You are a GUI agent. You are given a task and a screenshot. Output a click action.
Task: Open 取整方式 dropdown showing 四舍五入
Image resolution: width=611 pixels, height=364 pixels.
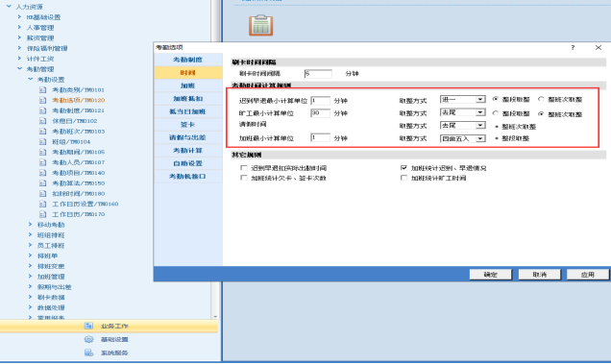click(462, 138)
